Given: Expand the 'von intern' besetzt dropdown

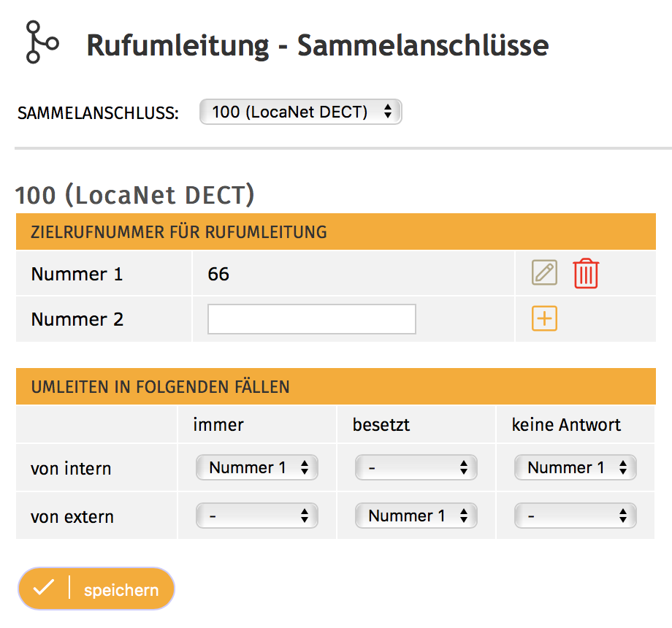Looking at the screenshot, I should pos(416,468).
